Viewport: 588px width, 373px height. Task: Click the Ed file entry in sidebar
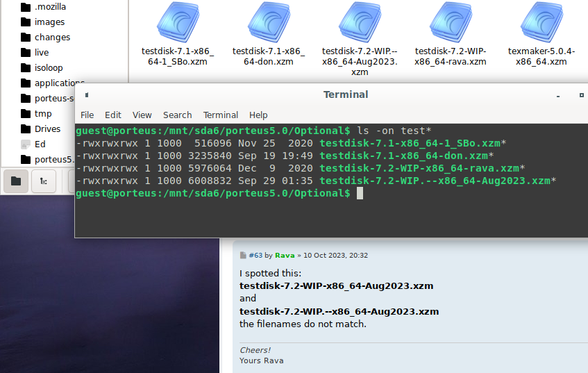(33, 144)
